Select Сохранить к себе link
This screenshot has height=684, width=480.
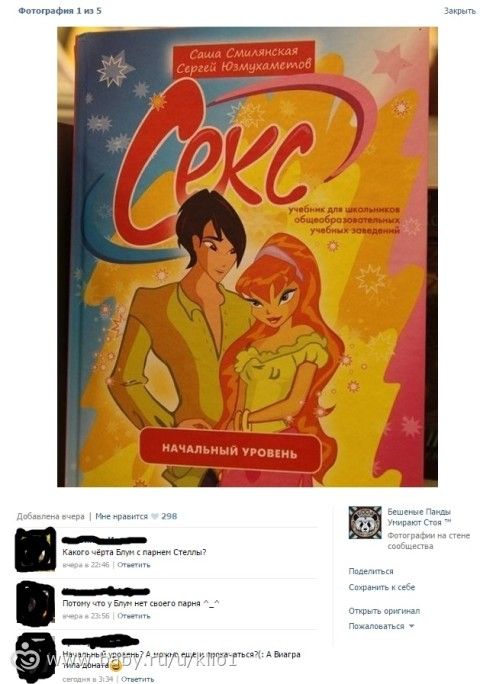[x=381, y=587]
